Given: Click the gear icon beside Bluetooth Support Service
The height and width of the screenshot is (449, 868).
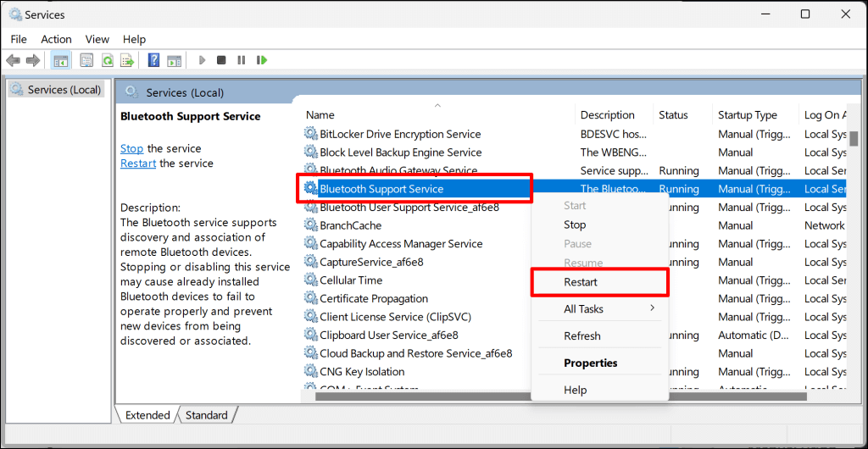Looking at the screenshot, I should point(310,189).
